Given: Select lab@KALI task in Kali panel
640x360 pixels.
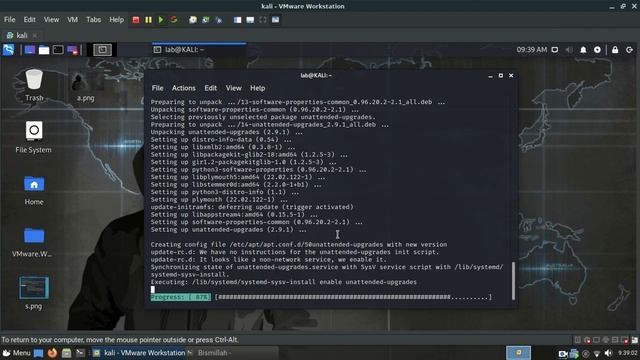Looking at the screenshot, I should click(x=199, y=50).
